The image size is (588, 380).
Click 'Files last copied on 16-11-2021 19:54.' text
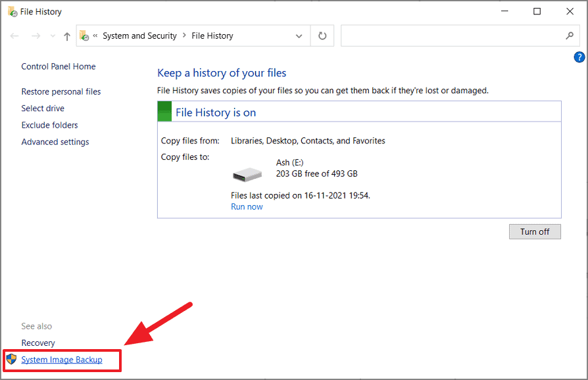click(x=301, y=196)
